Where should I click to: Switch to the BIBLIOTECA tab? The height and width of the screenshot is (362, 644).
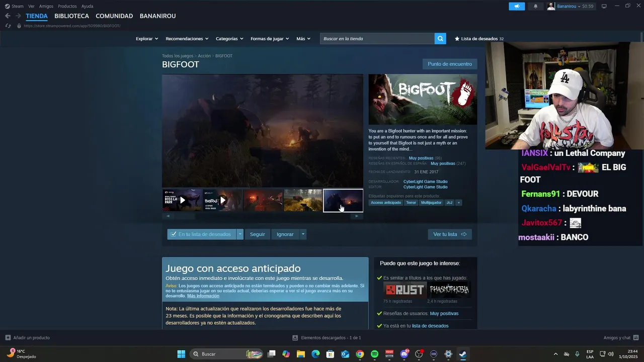[x=71, y=16]
